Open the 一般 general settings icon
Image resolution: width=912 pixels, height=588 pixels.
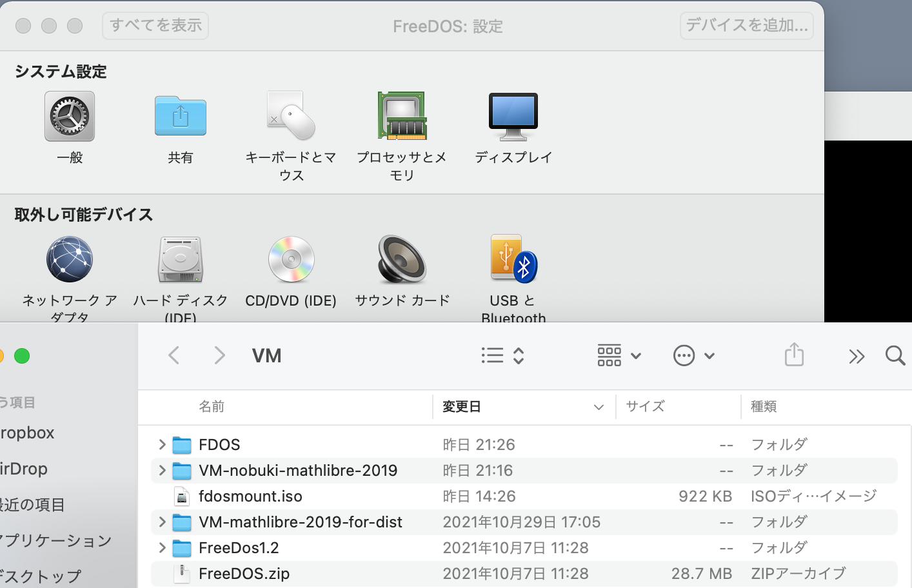click(70, 117)
